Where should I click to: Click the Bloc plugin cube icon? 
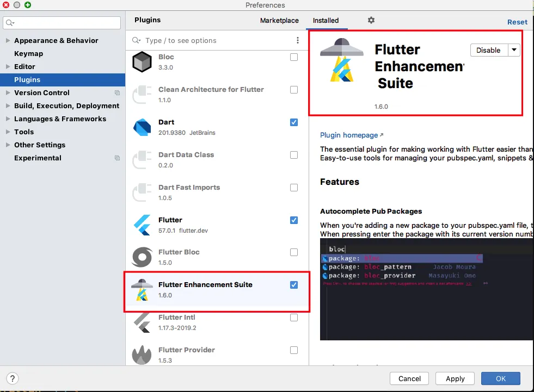[x=142, y=61]
